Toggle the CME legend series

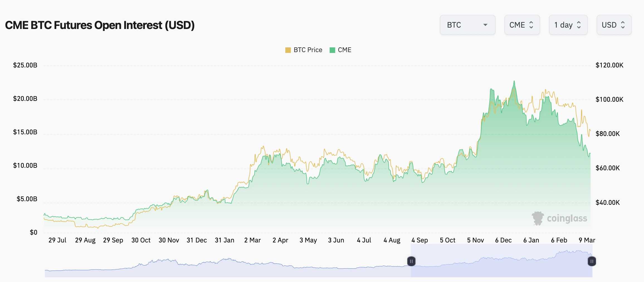(340, 50)
